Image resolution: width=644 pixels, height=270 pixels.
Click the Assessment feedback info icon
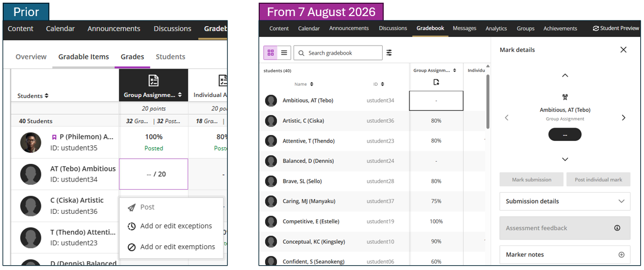click(617, 228)
